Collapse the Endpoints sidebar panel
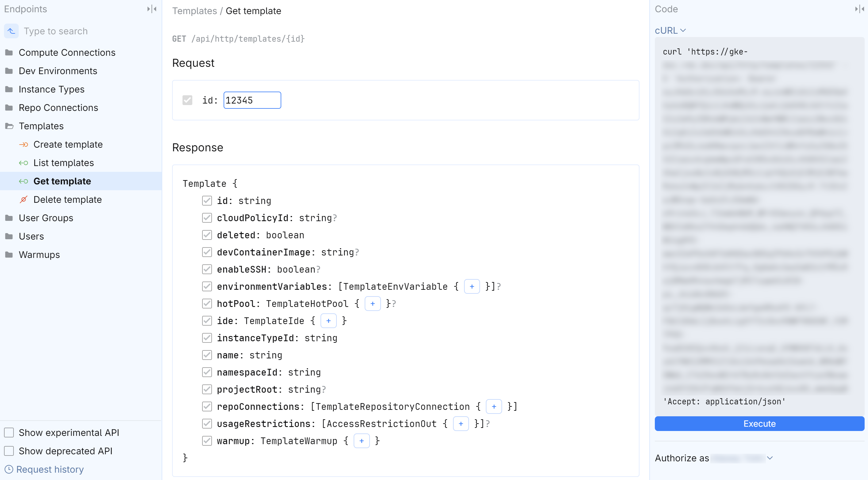The width and height of the screenshot is (868, 480). click(x=152, y=9)
